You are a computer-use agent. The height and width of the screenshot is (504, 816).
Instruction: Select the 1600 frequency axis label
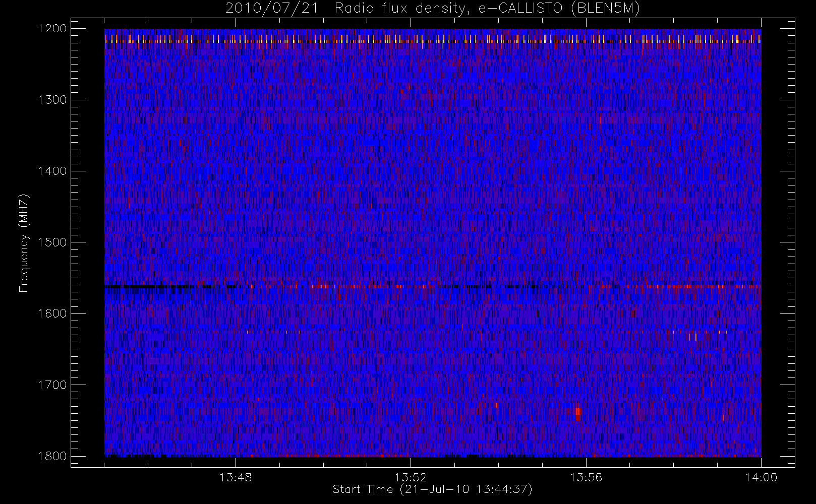coord(52,313)
